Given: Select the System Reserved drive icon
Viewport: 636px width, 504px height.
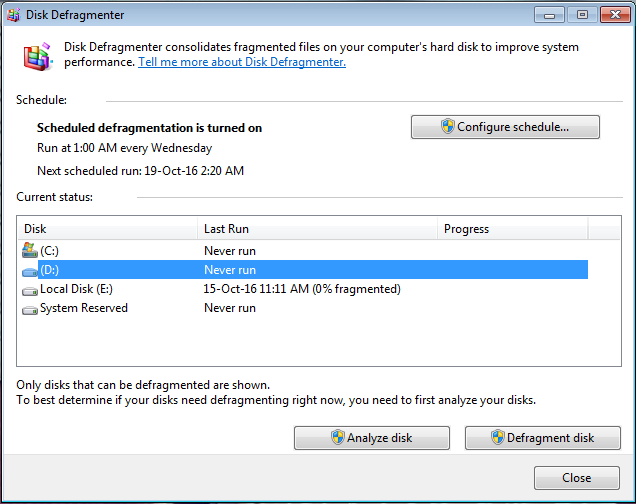Looking at the screenshot, I should [x=29, y=308].
